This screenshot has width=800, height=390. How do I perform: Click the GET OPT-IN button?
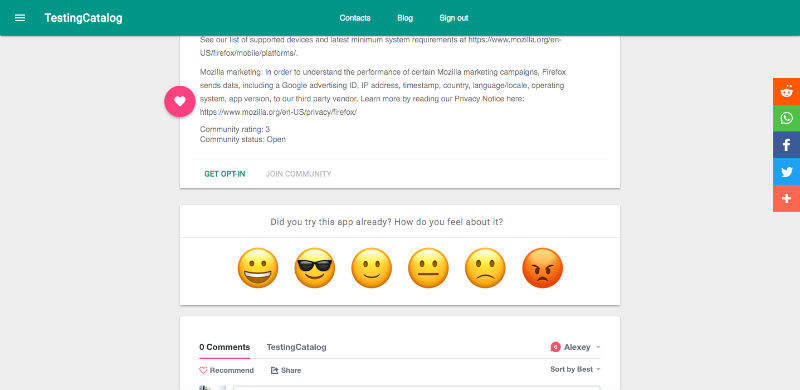pyautogui.click(x=225, y=174)
